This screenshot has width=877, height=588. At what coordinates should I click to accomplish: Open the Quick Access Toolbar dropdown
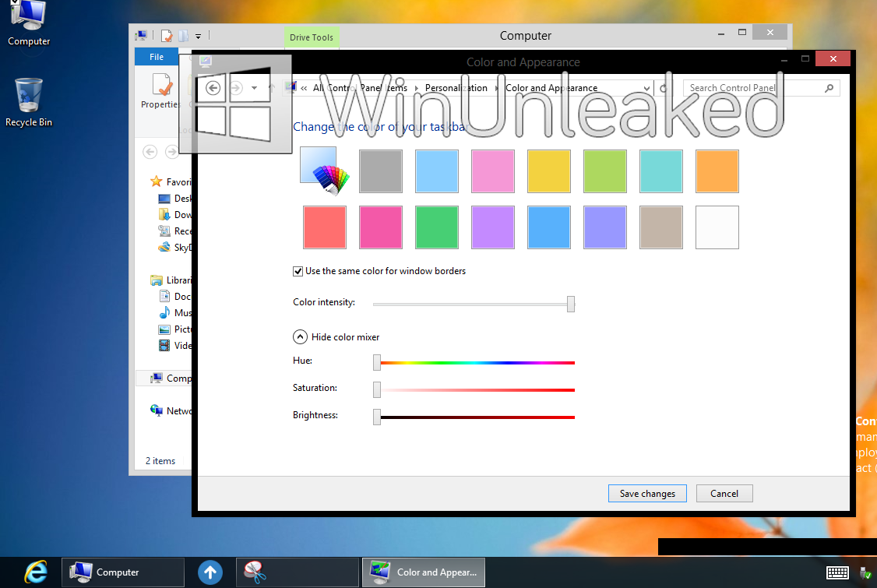(199, 36)
